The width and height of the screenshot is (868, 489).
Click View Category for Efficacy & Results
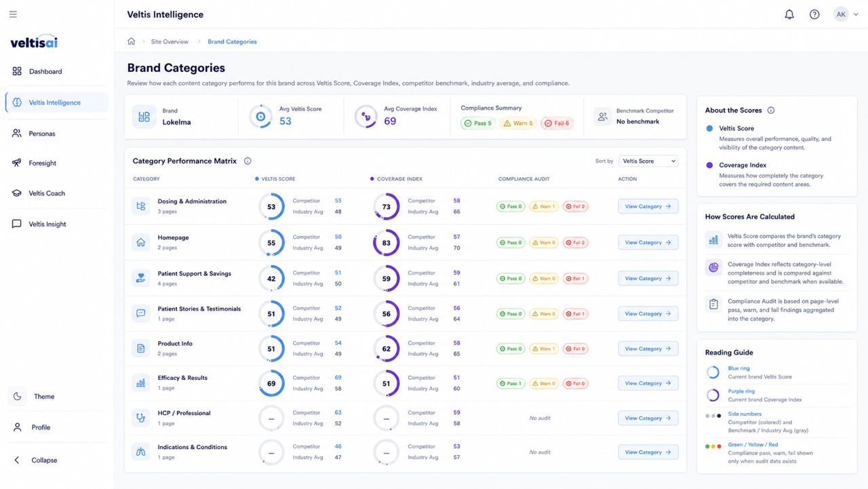coord(648,383)
